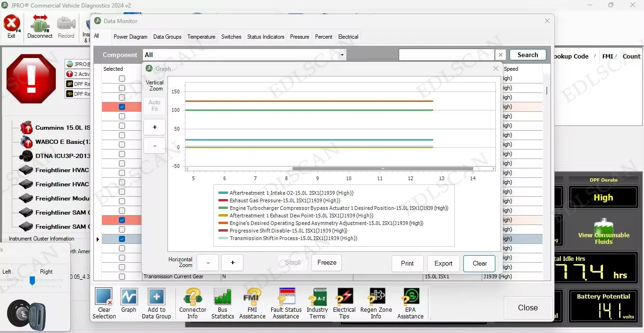Image resolution: width=644 pixels, height=333 pixels.
Task: Click Progressive Shift Disable legend entry
Action: [283, 231]
